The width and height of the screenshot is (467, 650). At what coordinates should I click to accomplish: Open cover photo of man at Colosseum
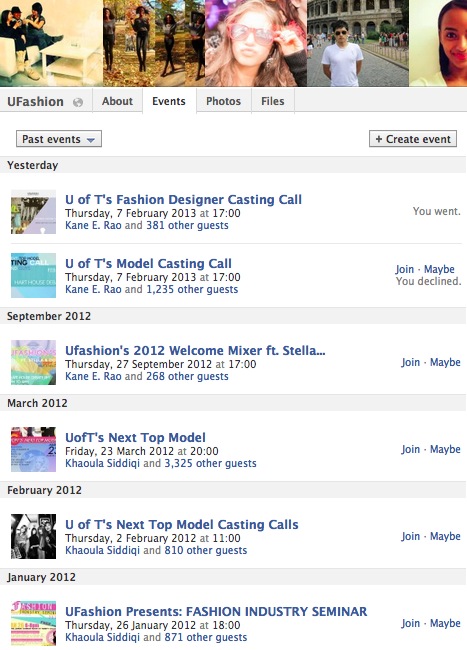358,43
